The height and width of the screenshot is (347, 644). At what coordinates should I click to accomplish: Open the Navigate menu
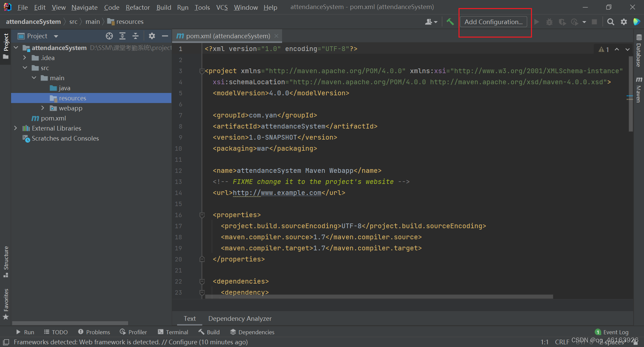85,7
